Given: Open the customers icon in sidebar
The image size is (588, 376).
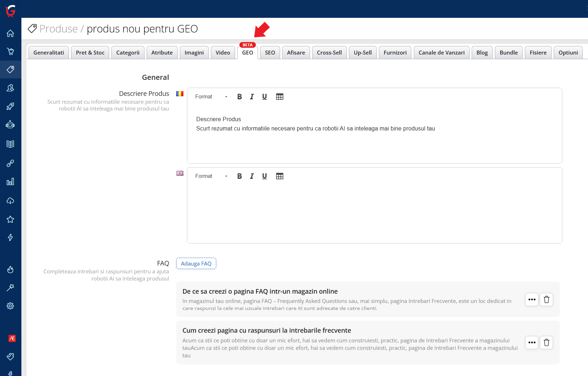Looking at the screenshot, I should [10, 88].
